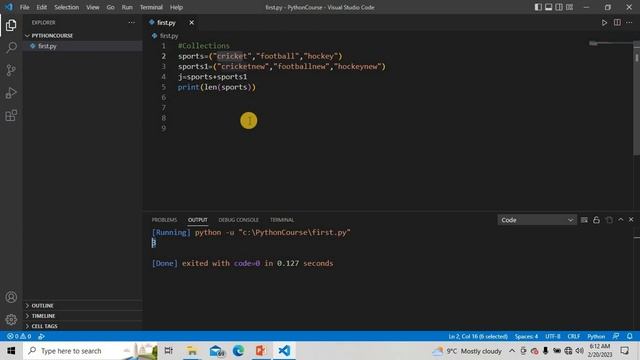This screenshot has height=360, width=640.
Task: Open File Explorer from the taskbar
Action: pos(192,351)
